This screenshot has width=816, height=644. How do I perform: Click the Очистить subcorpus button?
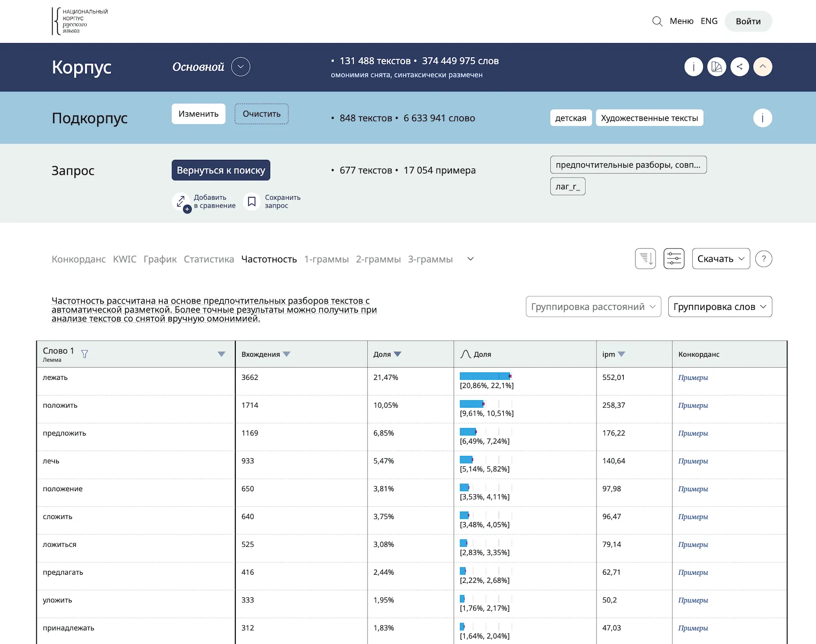262,114
